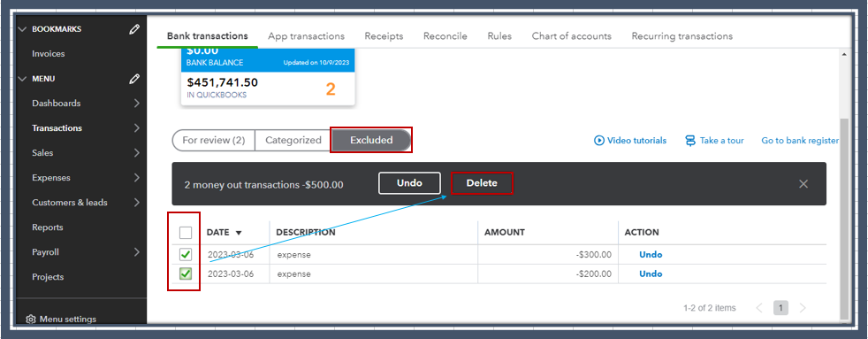Open the Reconcile tab

(445, 36)
